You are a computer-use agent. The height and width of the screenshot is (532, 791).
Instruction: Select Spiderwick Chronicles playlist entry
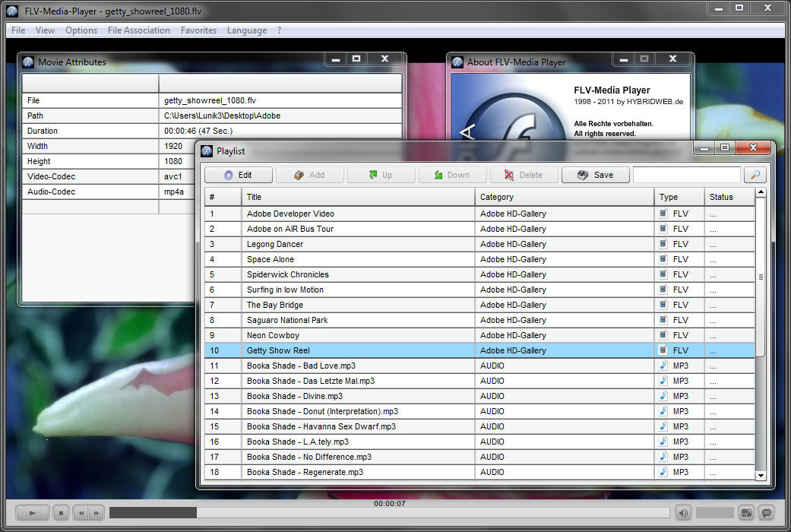point(479,274)
